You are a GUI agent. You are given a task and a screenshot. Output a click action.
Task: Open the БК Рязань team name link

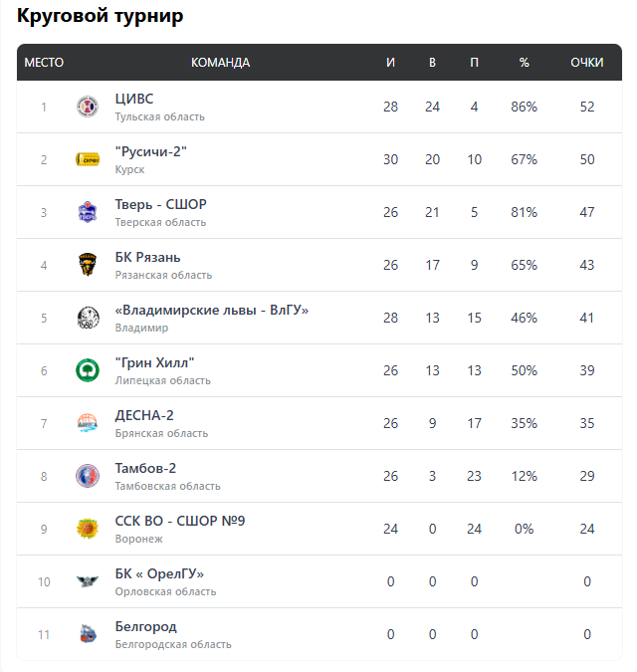coord(147,257)
